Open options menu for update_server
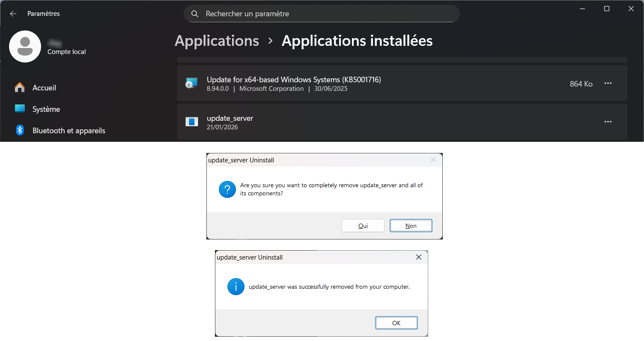The image size is (644, 341). 608,122
